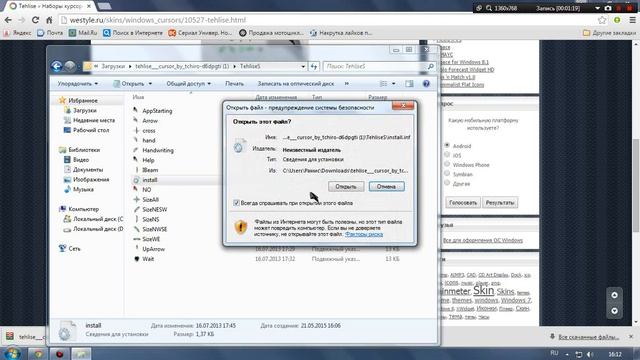Viewport: 640px width, 360px height.
Task: Select Android poll option
Action: (x=447, y=145)
